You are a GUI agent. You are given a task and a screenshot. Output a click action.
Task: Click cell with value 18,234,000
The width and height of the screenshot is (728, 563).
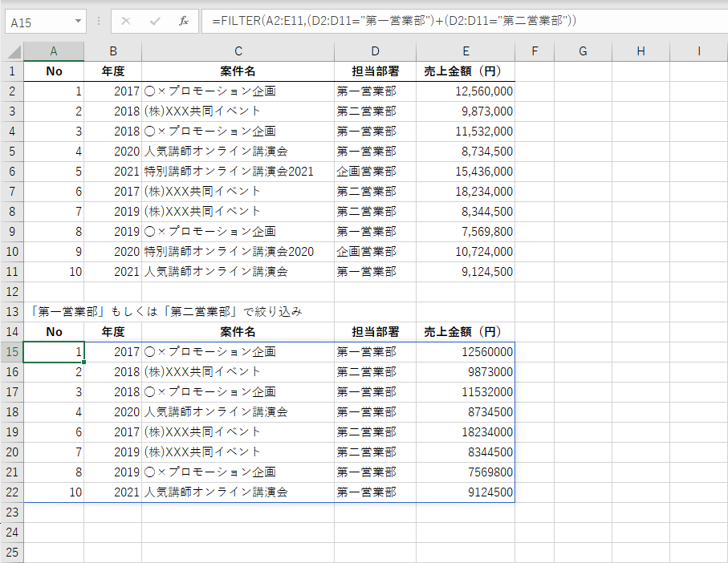pos(466,191)
